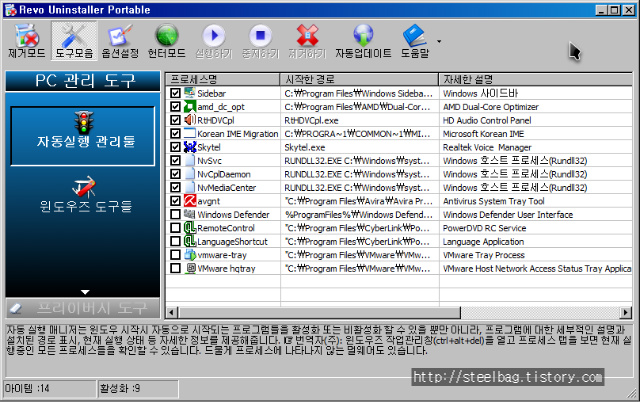
Task: Select "Microsoft Korean IME" description
Action: pos(483,134)
